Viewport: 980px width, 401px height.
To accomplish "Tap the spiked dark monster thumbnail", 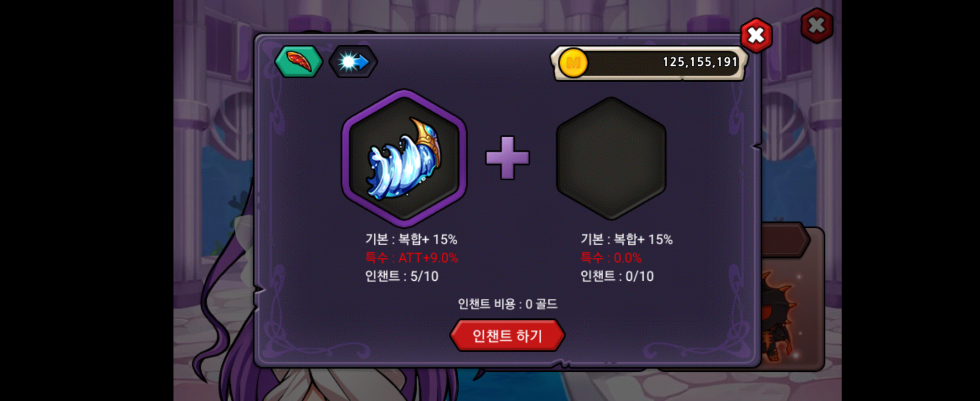I will (780, 316).
